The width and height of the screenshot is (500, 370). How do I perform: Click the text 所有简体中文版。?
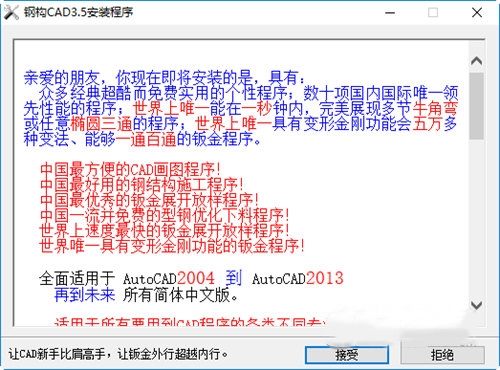[x=180, y=295]
